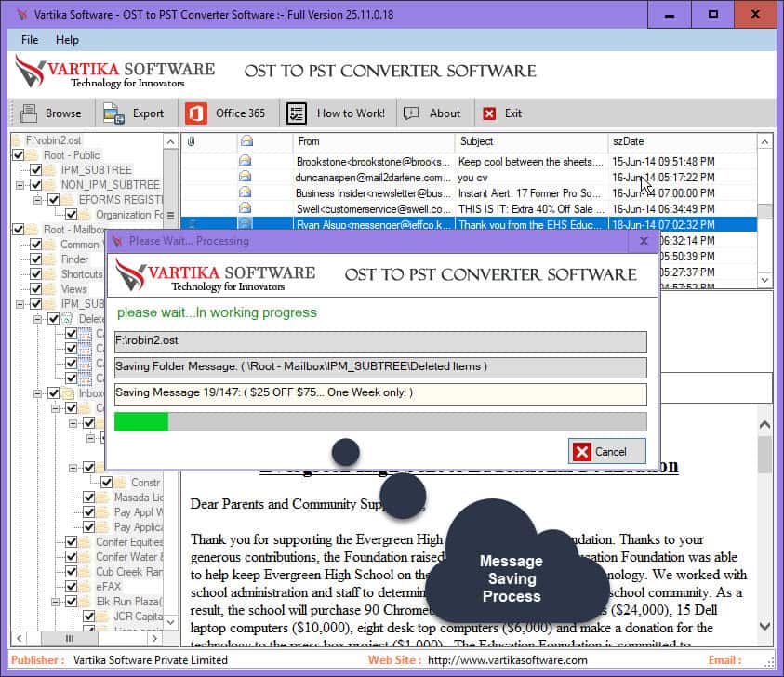
Task: Click the email preview vertical scrollbar thumb
Action: pos(764,455)
